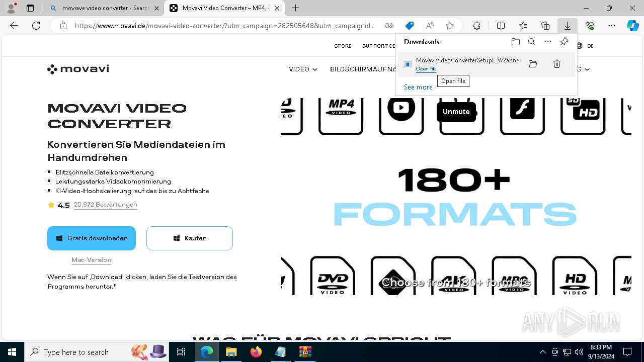The width and height of the screenshot is (644, 362).
Task: Open the 20,872 Bewertungen reviews link
Action: click(x=106, y=205)
